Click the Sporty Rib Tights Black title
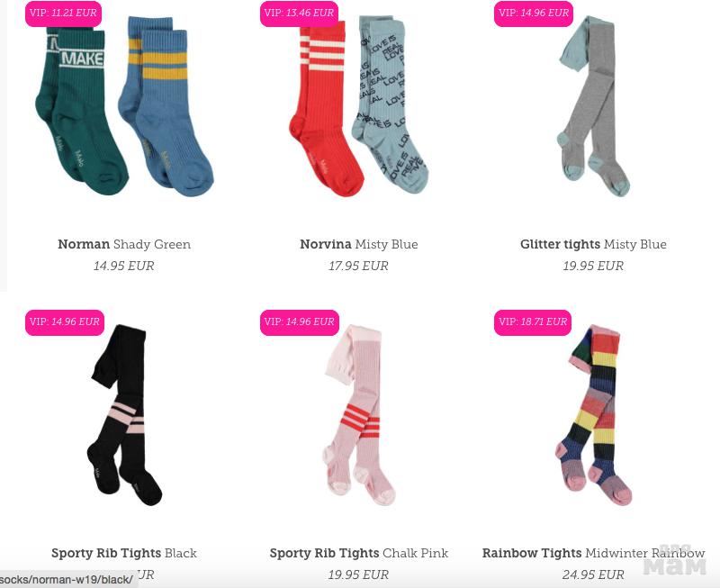This screenshot has width=720, height=588. pyautogui.click(x=124, y=553)
